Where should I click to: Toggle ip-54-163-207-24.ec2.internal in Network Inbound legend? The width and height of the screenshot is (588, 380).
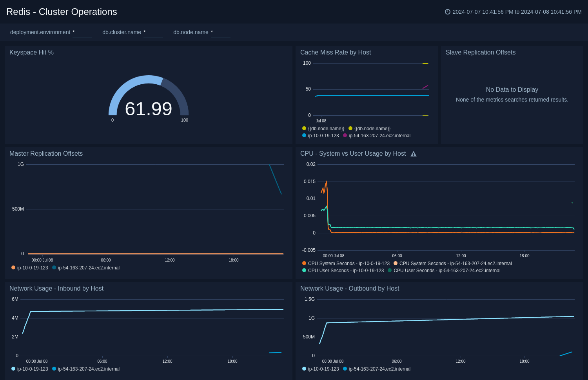pyautogui.click(x=86, y=369)
